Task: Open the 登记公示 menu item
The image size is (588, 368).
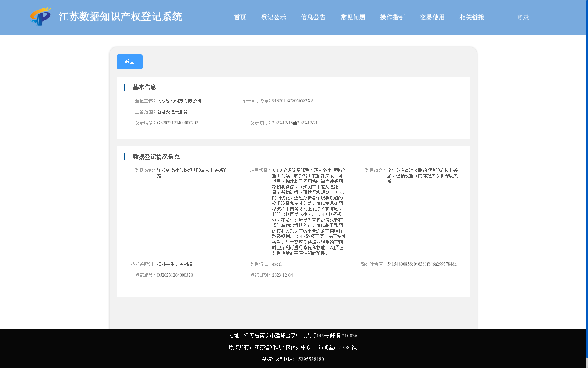Action: 273,17
